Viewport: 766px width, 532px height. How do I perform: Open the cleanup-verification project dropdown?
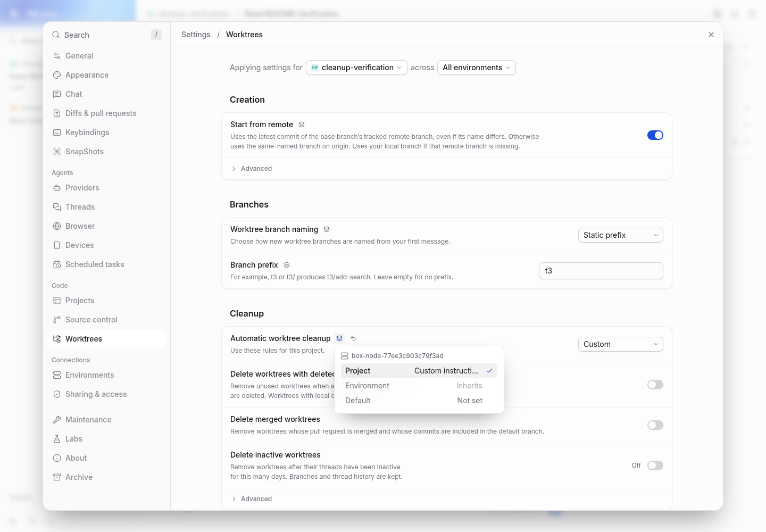356,68
